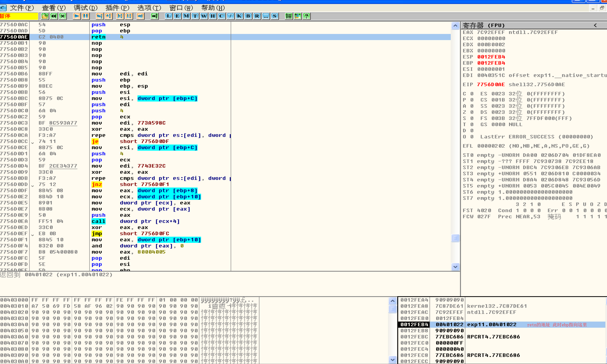
Task: Open the 帮助(H) menu
Action: point(213,8)
